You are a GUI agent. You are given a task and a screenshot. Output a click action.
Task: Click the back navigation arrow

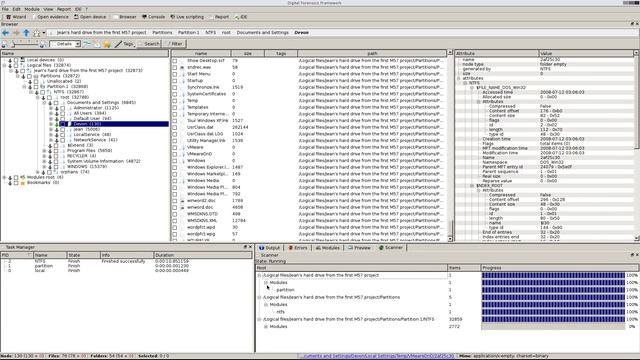(6, 33)
